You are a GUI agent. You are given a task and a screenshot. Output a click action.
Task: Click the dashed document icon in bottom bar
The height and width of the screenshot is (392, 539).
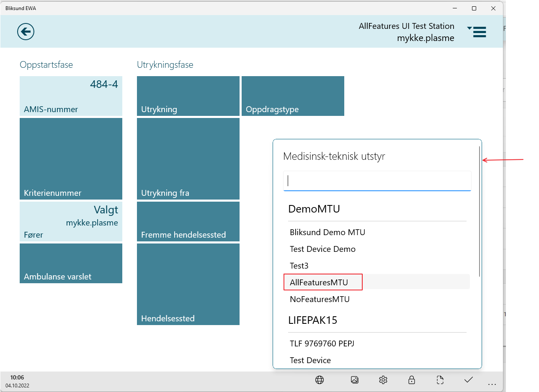(x=440, y=380)
